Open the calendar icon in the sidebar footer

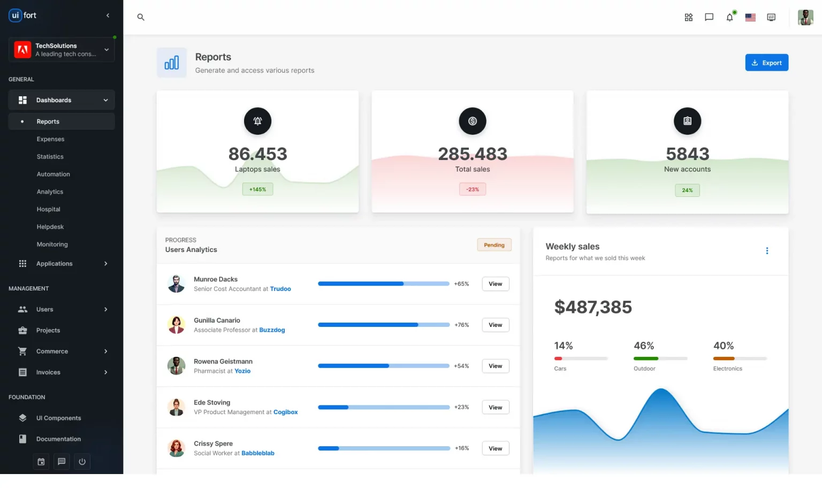click(x=41, y=461)
